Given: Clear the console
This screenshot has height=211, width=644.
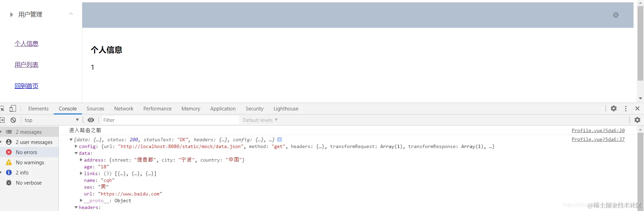Looking at the screenshot, I should (x=13, y=120).
